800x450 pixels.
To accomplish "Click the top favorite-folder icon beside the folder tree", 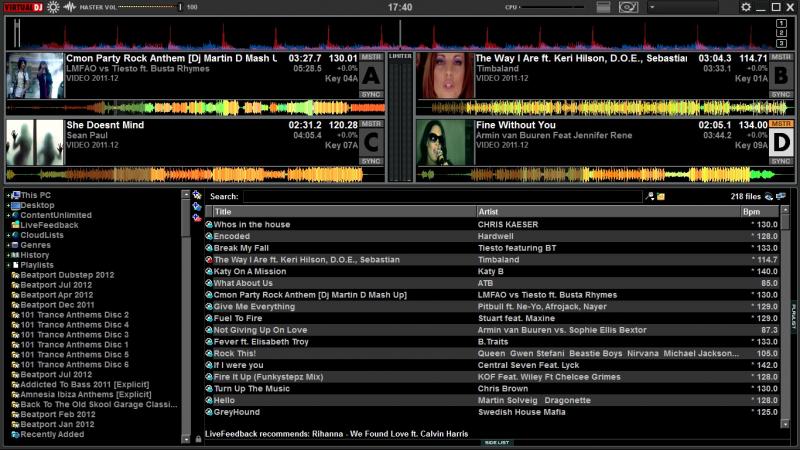I will pyautogui.click(x=197, y=195).
